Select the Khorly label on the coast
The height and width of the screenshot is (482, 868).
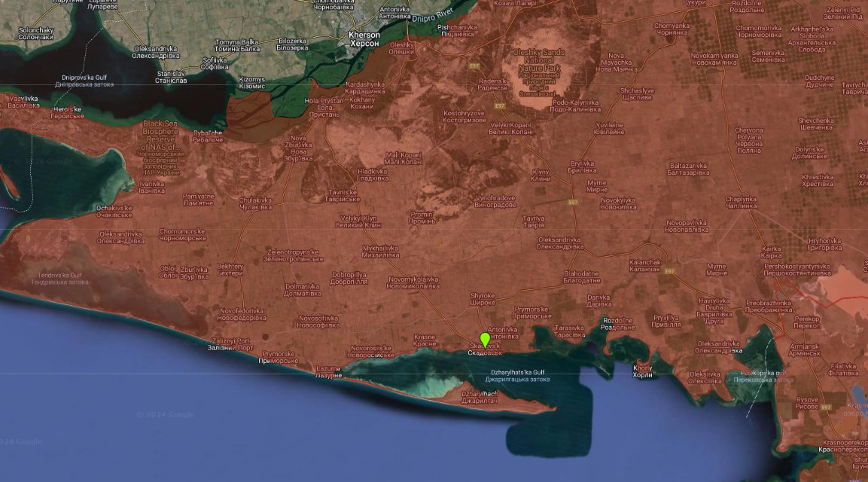(x=642, y=372)
